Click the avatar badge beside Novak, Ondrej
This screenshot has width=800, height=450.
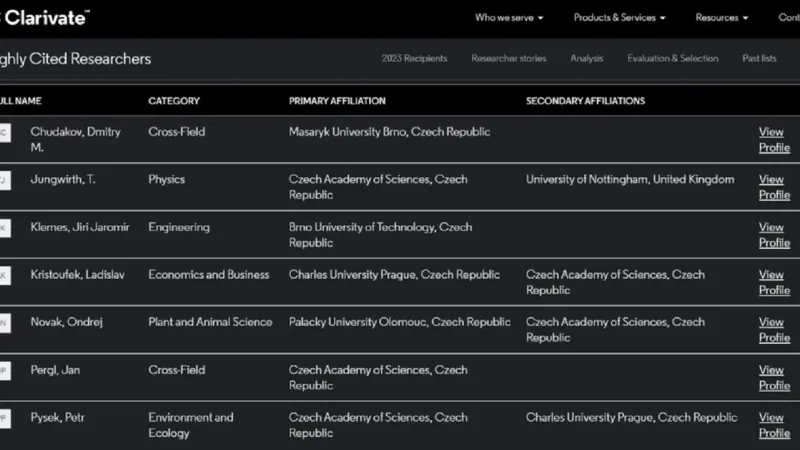point(4,323)
